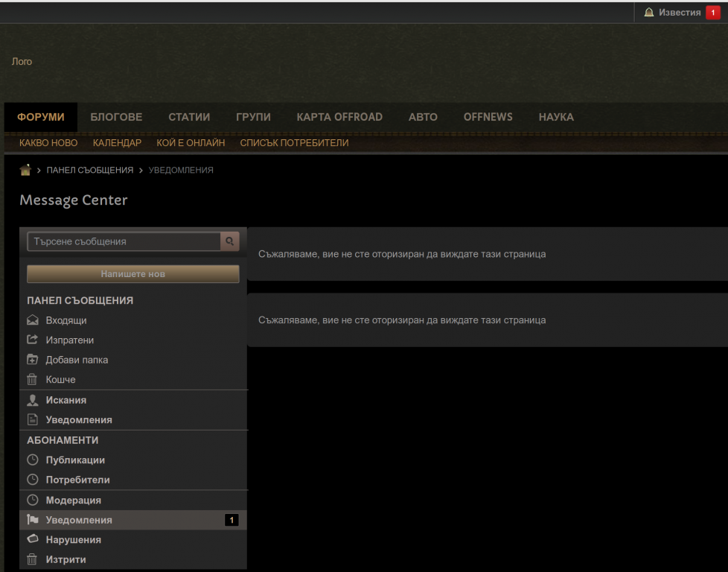This screenshot has width=728, height=572.
Task: Click the Напишете нов button
Action: coord(132,274)
